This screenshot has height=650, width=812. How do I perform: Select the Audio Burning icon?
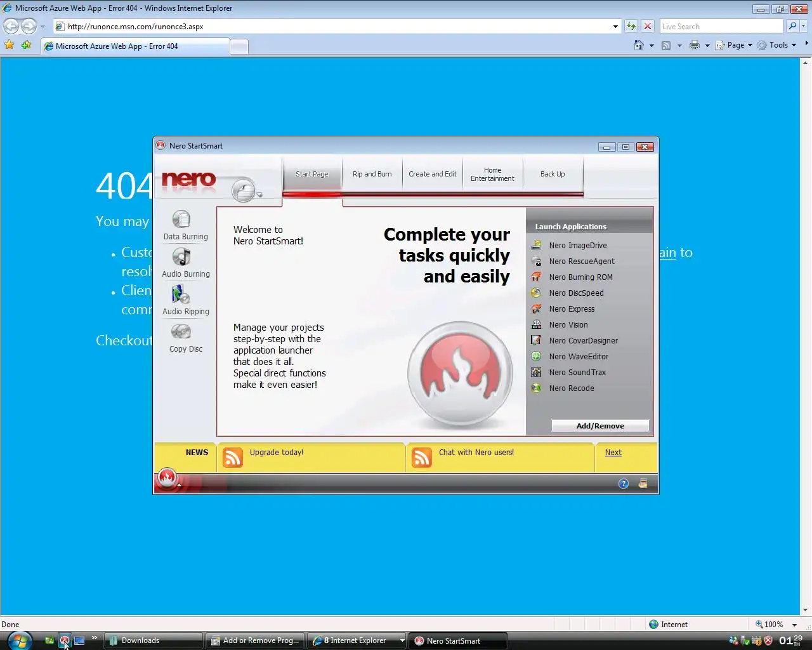(181, 257)
